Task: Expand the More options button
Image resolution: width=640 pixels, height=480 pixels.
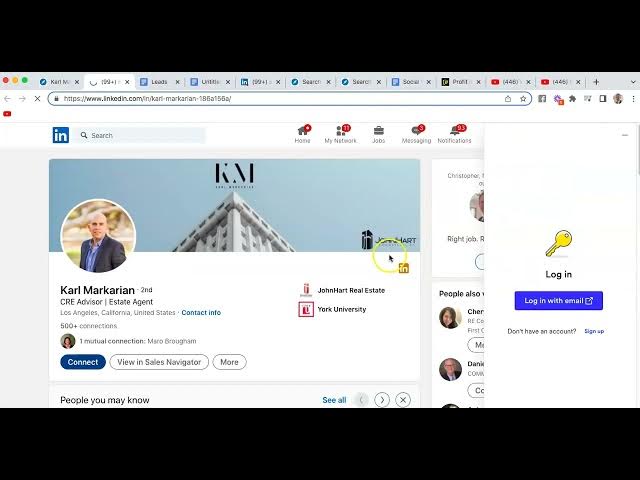Action: coord(229,362)
